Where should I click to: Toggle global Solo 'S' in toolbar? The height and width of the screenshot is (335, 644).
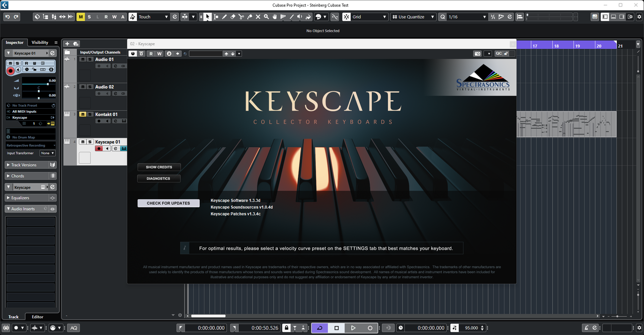pyautogui.click(x=90, y=17)
